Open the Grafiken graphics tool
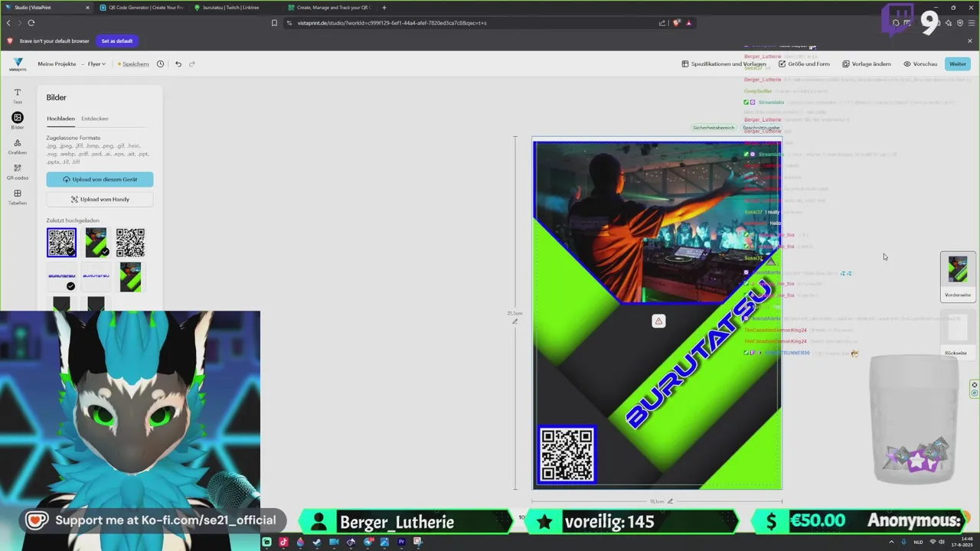Viewport: 980px width, 551px height. [18, 145]
